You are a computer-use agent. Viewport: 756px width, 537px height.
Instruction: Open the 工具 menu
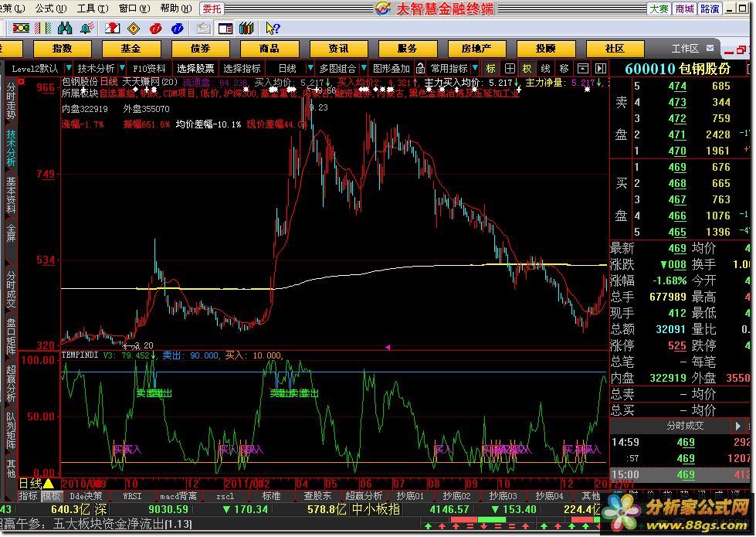coord(92,8)
